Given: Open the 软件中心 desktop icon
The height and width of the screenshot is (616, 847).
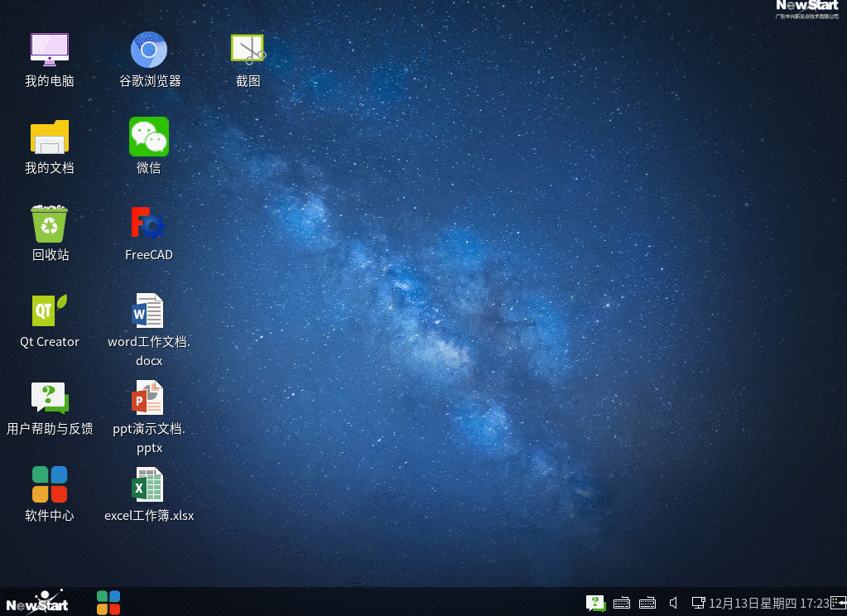Looking at the screenshot, I should 49,494.
